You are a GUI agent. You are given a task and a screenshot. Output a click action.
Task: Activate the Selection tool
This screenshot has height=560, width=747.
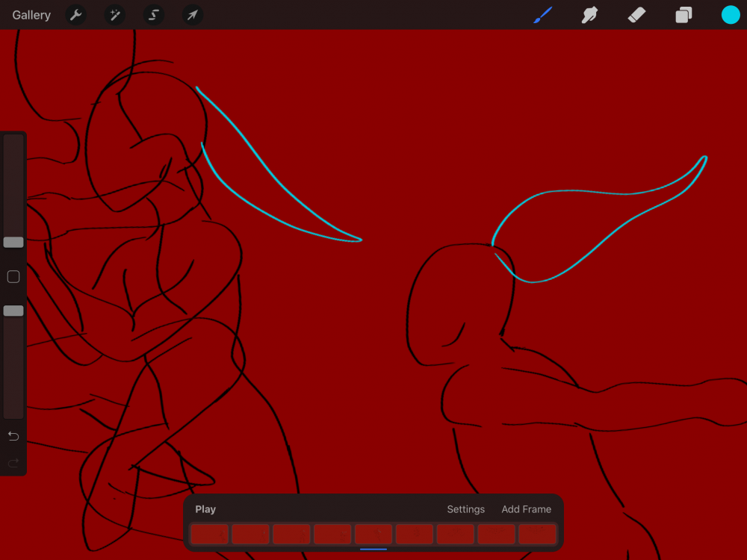pos(154,15)
